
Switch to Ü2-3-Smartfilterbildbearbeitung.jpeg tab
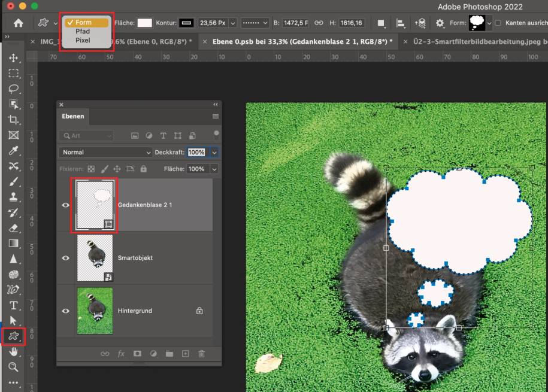[x=480, y=41]
